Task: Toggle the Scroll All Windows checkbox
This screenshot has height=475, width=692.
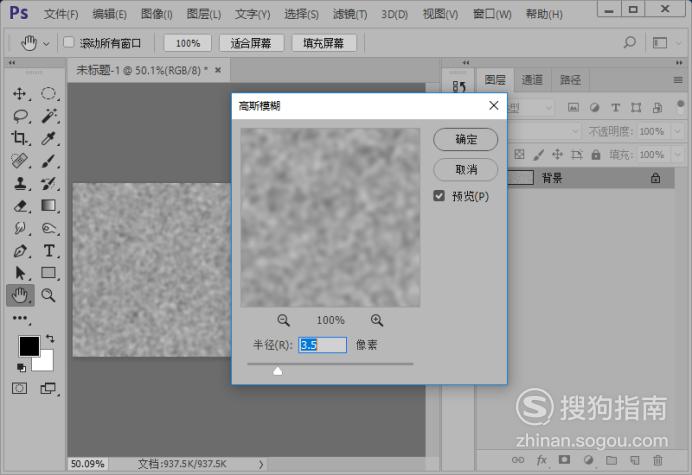Action: point(68,42)
